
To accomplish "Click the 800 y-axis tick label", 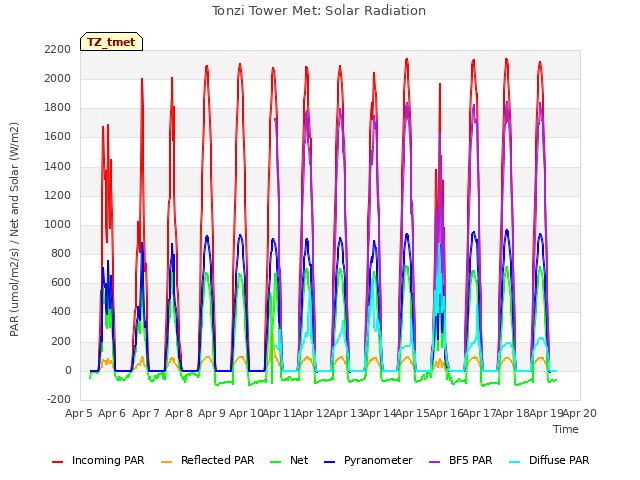I will click(x=61, y=253).
